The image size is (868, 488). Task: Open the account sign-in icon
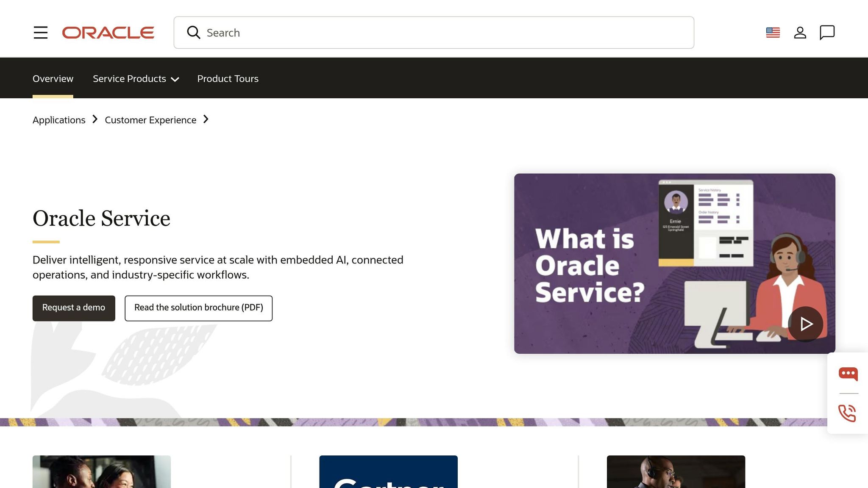click(800, 32)
